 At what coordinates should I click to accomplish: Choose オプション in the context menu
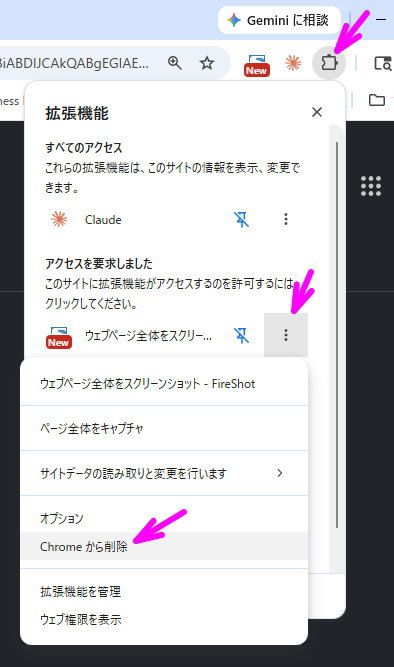coord(164,518)
